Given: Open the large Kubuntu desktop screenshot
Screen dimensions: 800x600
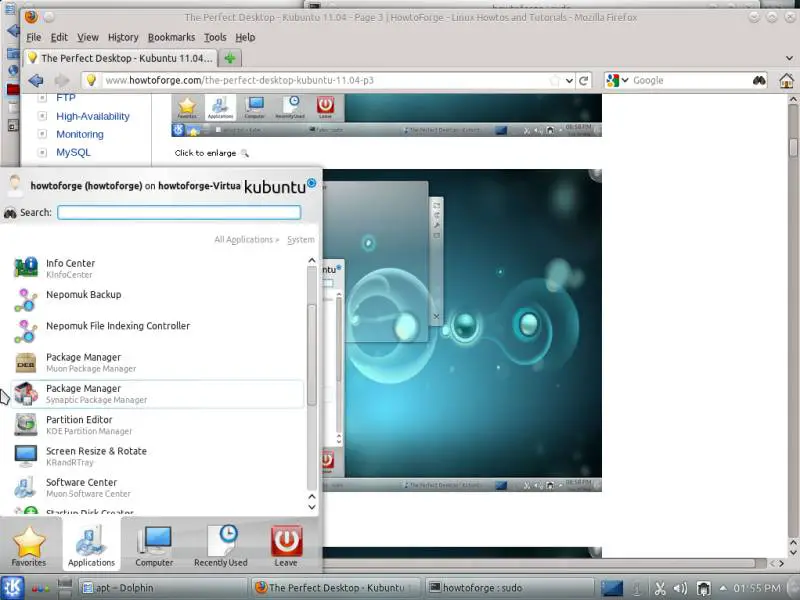Looking at the screenshot, I should [462, 331].
